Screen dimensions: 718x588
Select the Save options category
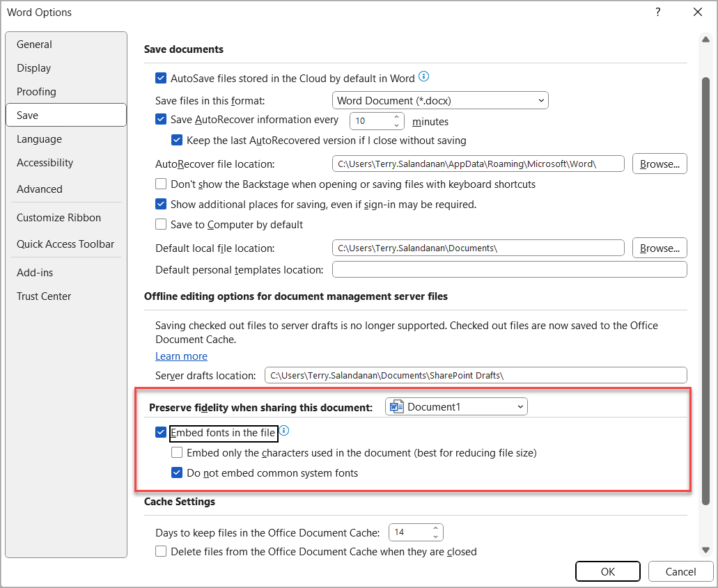(66, 115)
